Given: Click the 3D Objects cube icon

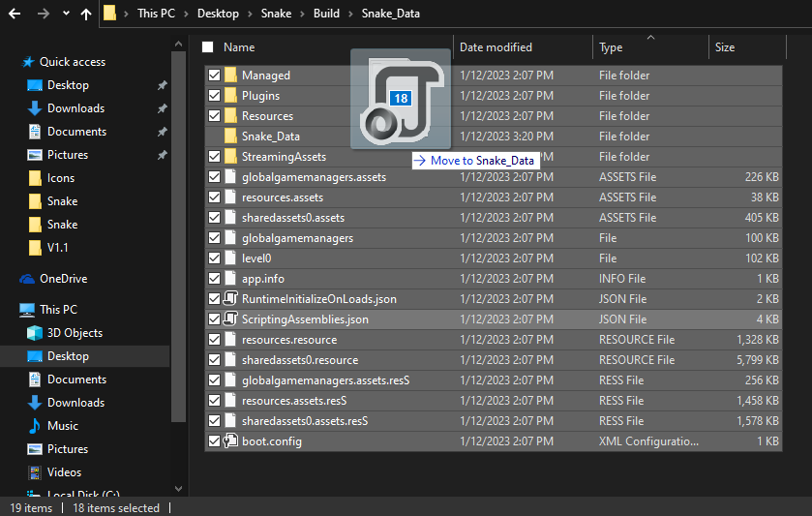Looking at the screenshot, I should (35, 333).
